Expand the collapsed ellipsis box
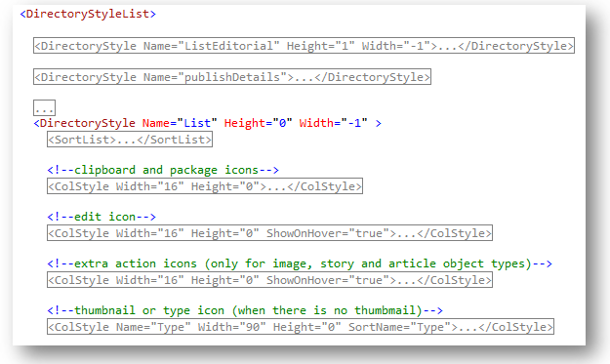This screenshot has width=610, height=364. [x=44, y=107]
